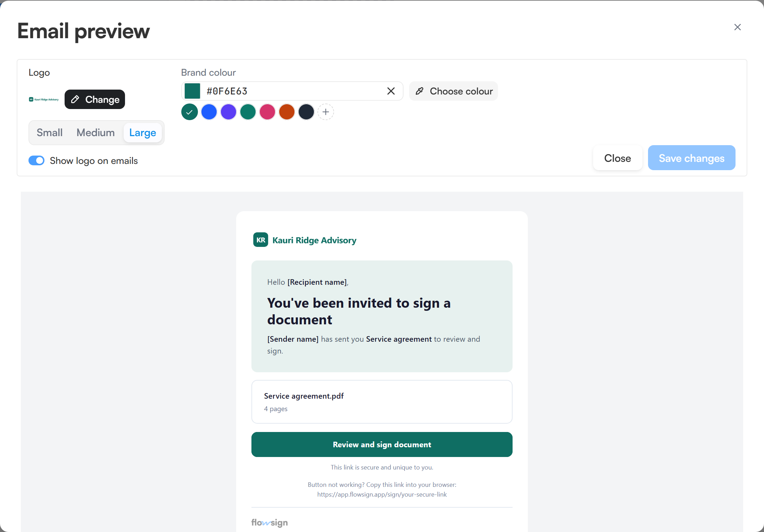
Task: Select the dark navy colour swatch
Action: tap(306, 112)
